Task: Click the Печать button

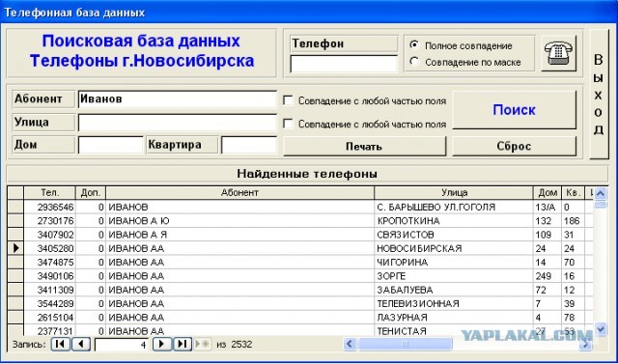Action: [x=365, y=146]
